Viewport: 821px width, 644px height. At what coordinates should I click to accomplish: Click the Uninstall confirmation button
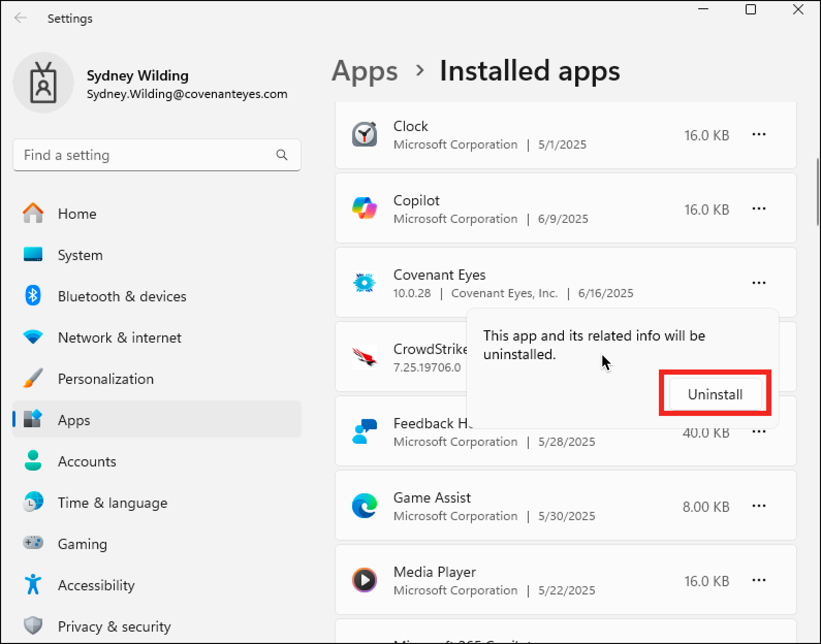715,394
